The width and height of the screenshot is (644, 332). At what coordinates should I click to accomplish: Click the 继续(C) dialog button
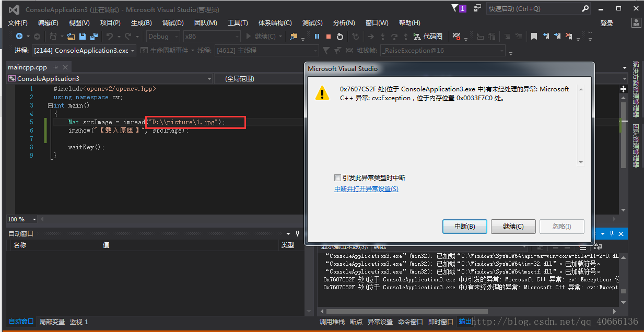(x=513, y=227)
